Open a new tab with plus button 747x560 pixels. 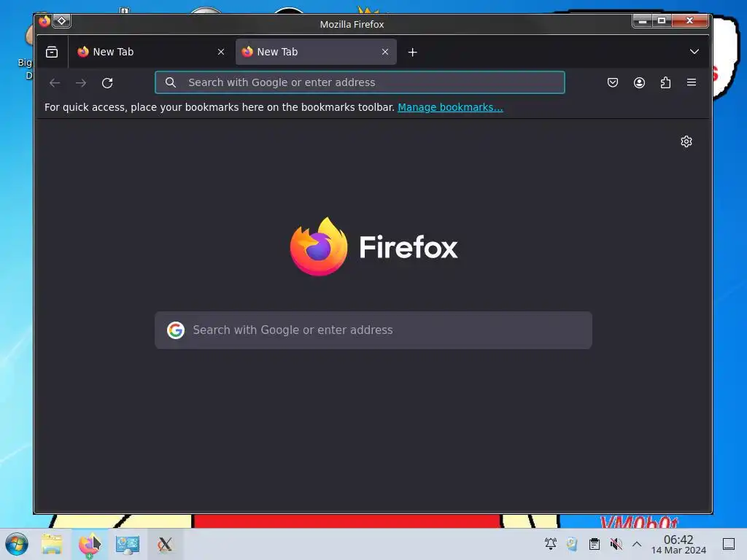point(413,52)
